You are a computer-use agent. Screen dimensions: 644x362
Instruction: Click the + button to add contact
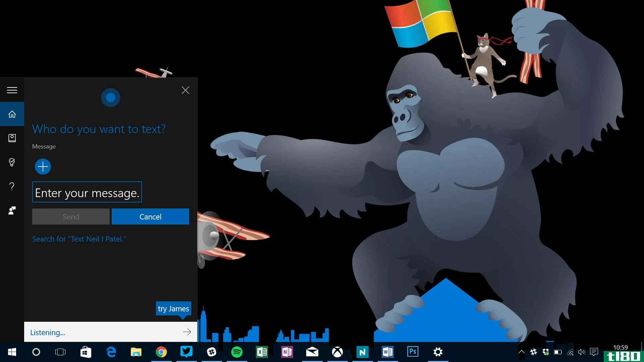coord(43,167)
